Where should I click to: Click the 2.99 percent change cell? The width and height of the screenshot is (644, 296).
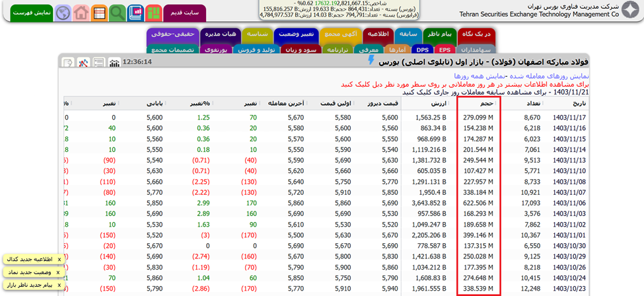coord(203,203)
